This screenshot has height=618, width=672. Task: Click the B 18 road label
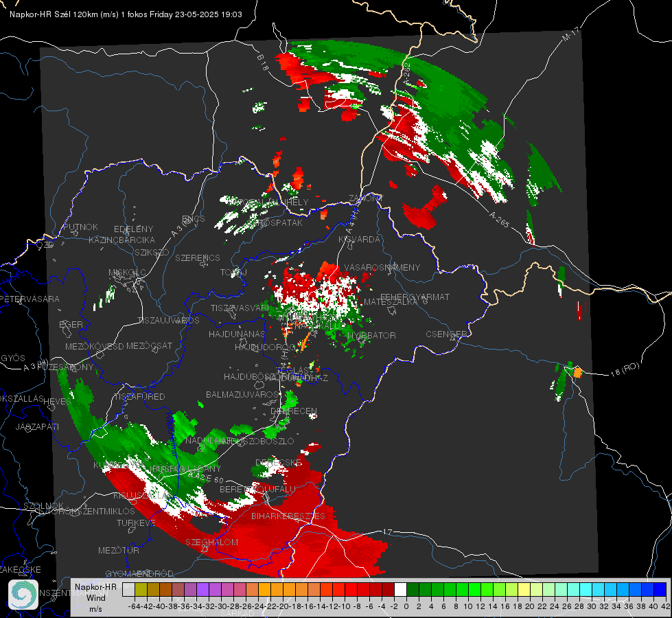tap(263, 62)
